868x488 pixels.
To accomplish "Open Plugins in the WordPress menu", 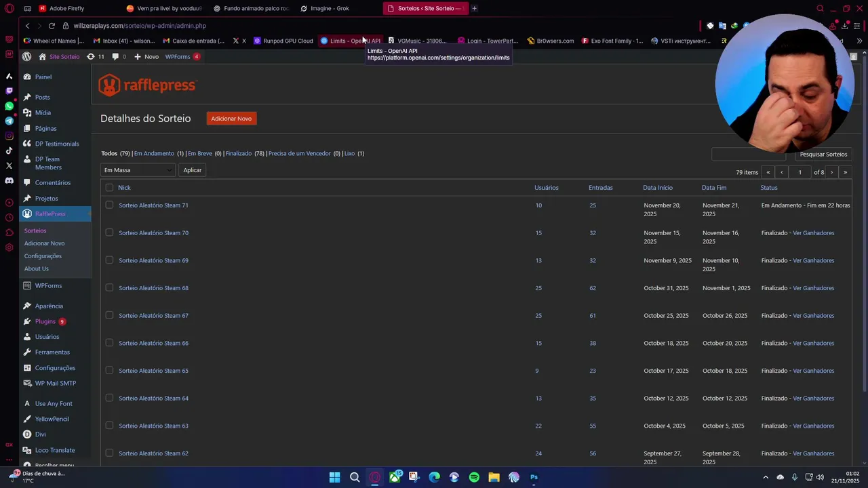I will click(x=45, y=321).
